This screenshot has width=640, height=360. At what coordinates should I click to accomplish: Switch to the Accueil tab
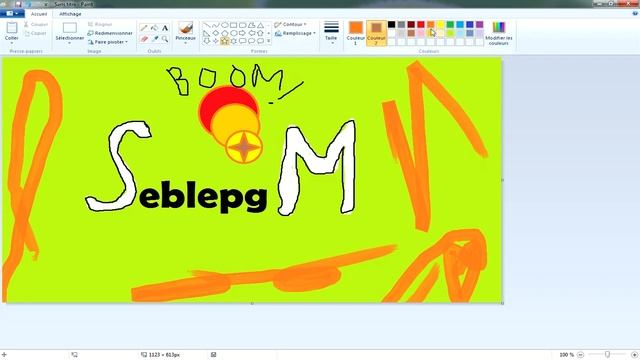[39, 14]
